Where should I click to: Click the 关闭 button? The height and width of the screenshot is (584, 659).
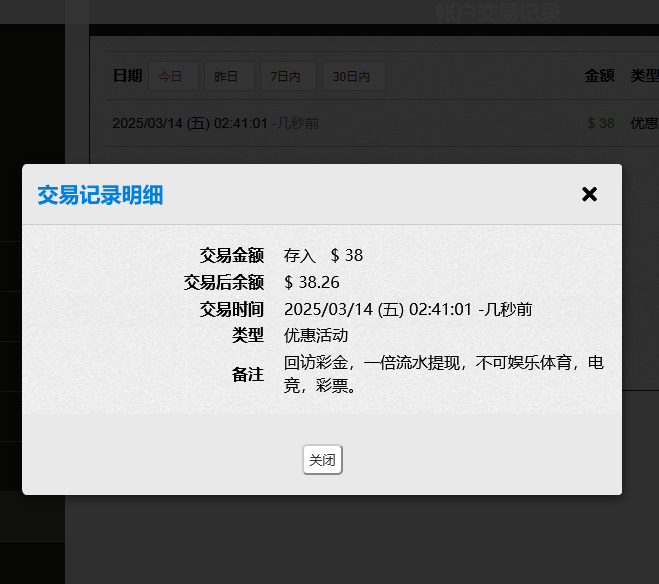click(x=322, y=460)
